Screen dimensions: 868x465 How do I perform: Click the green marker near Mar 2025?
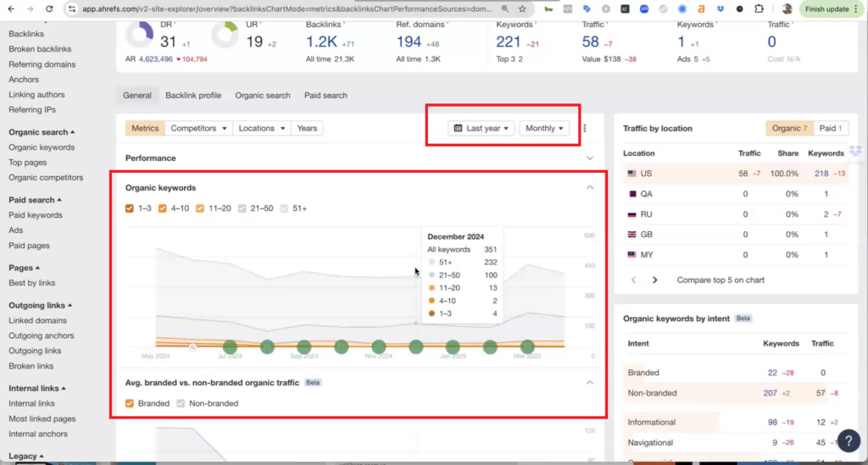[527, 346]
